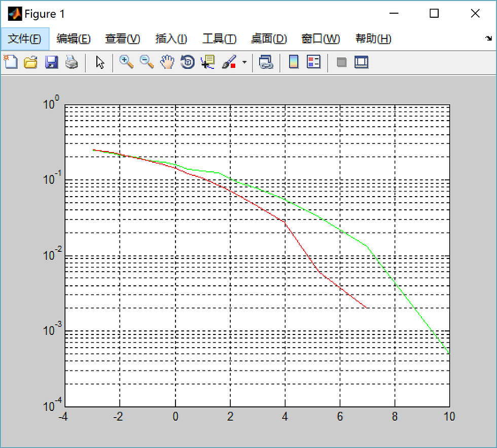The image size is (497, 448).
Task: Open a file with the folder icon
Action: 31,62
